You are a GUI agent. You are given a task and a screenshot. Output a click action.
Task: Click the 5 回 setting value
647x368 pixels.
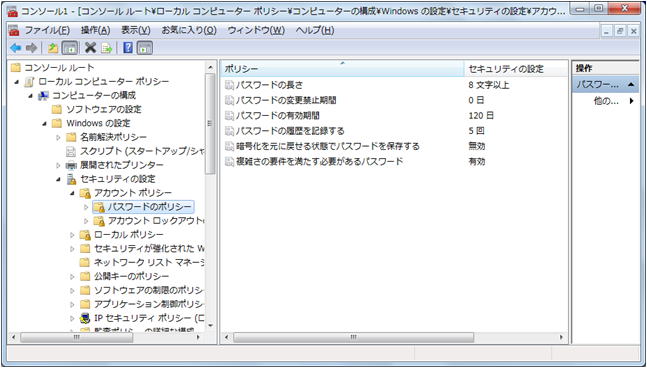[x=477, y=131]
